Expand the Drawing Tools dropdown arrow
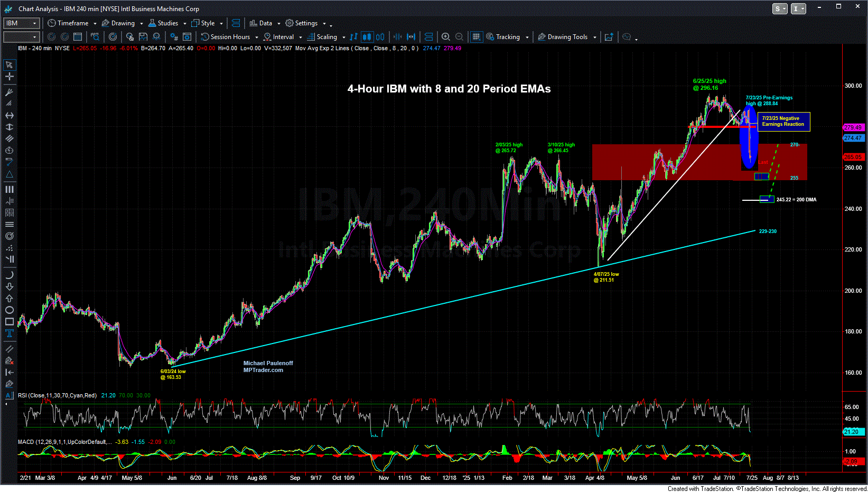Viewport: 868px width, 492px height. 595,37
